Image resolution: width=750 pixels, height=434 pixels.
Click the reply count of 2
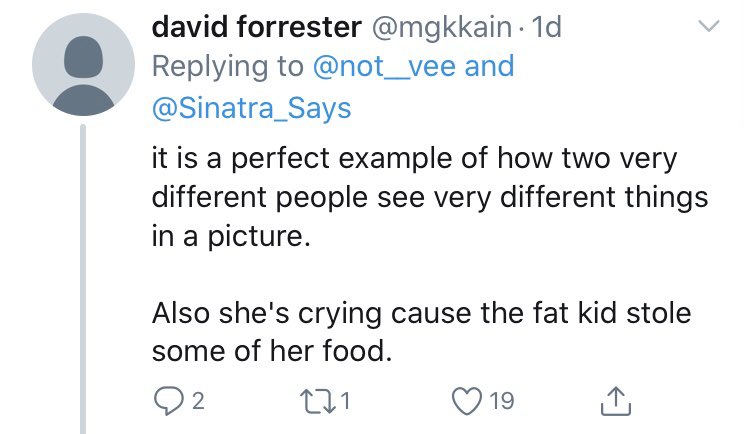[197, 402]
